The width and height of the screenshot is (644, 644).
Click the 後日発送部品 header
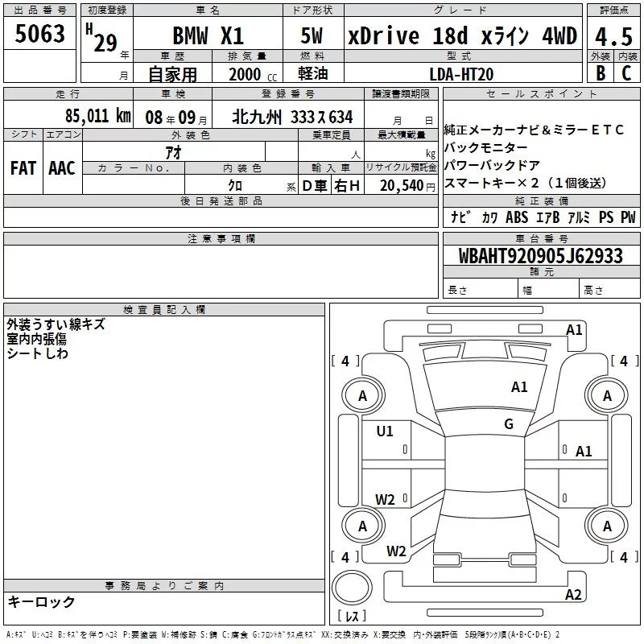point(221,200)
